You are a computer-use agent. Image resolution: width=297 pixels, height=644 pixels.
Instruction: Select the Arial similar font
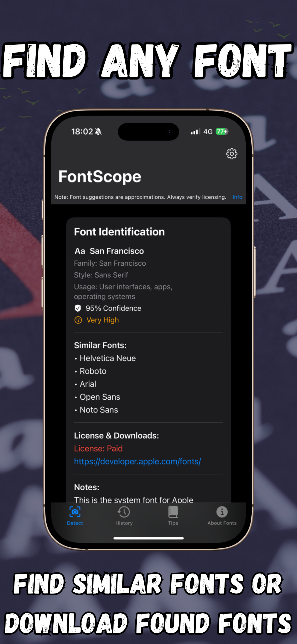pos(88,384)
